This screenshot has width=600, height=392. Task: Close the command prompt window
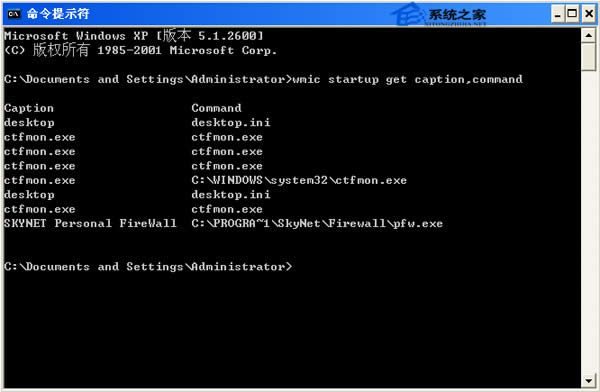[589, 15]
